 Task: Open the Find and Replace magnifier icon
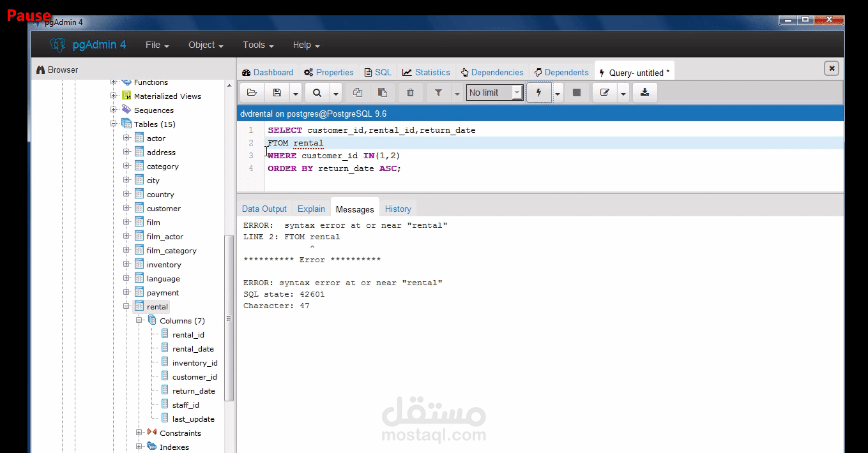[x=317, y=93]
